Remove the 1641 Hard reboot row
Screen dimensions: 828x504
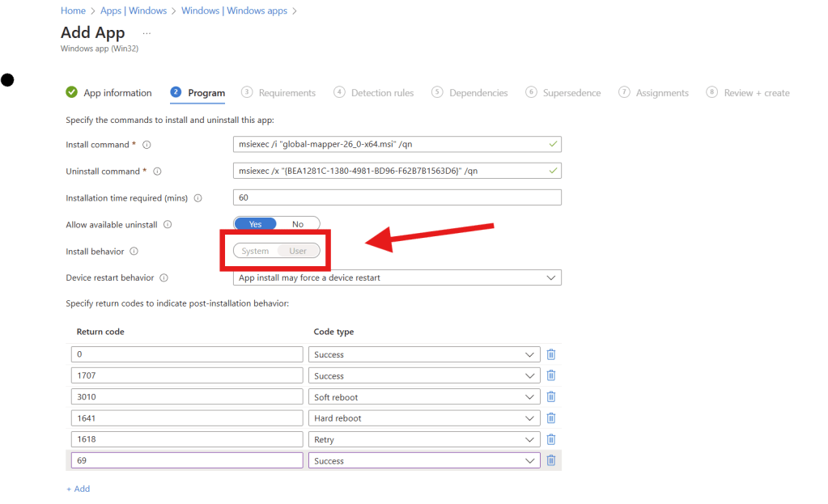(550, 418)
